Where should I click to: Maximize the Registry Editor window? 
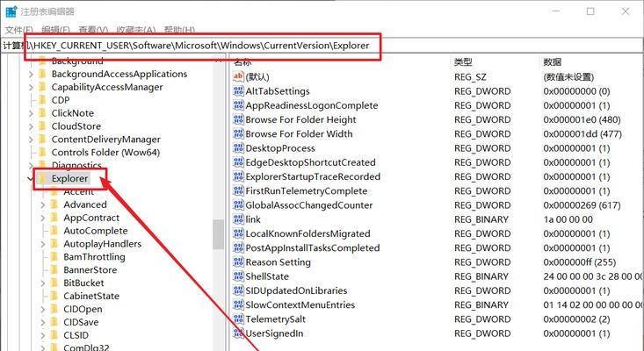tap(590, 11)
